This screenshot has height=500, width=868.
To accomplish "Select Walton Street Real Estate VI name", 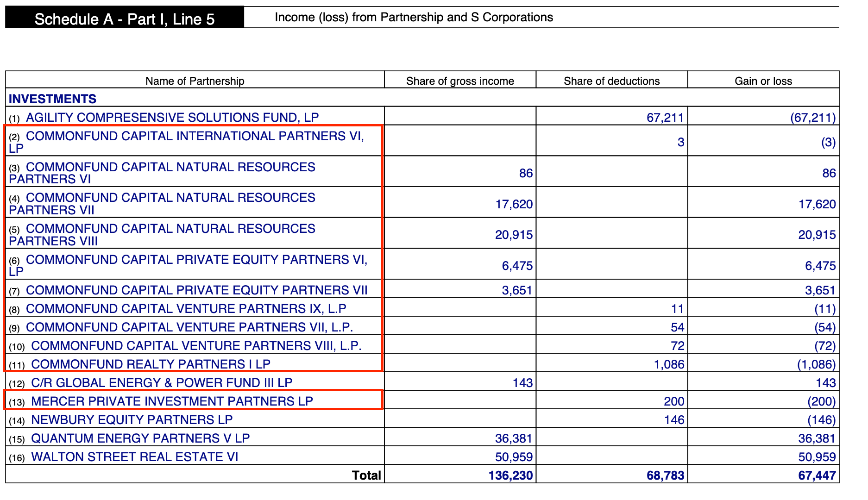I will tap(135, 457).
